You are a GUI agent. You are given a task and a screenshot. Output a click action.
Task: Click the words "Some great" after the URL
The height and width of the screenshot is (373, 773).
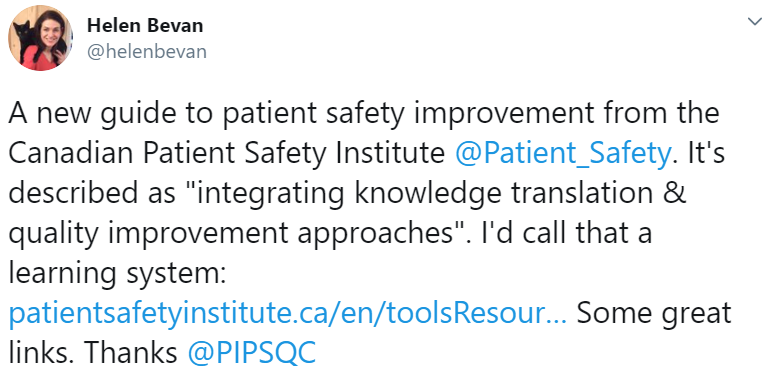point(654,314)
